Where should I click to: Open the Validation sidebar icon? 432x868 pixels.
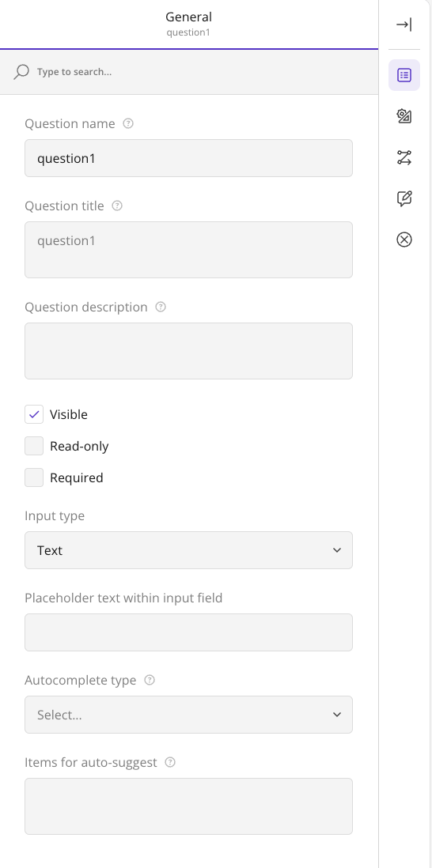pyautogui.click(x=404, y=240)
